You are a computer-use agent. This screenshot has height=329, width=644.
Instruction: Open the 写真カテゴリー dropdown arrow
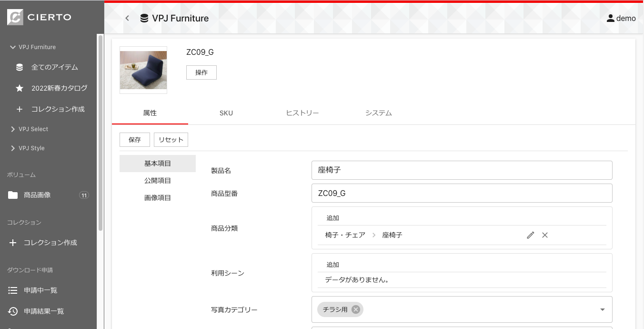pos(602,309)
